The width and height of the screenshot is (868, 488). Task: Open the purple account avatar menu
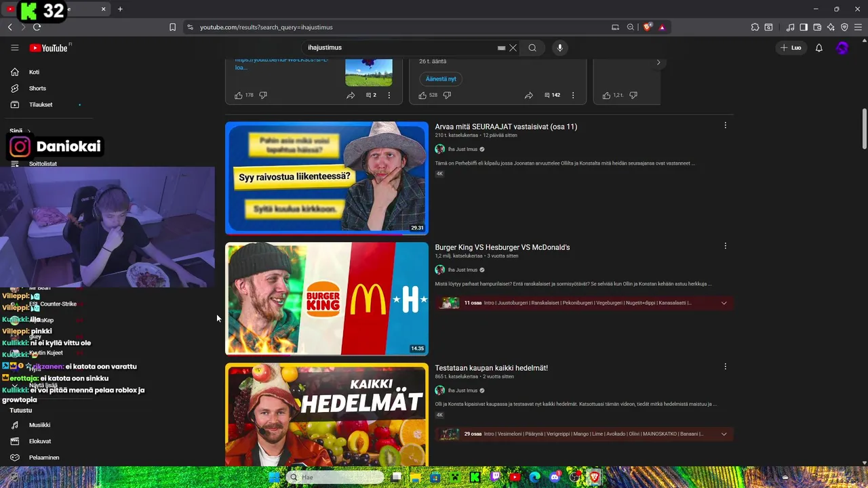[842, 47]
